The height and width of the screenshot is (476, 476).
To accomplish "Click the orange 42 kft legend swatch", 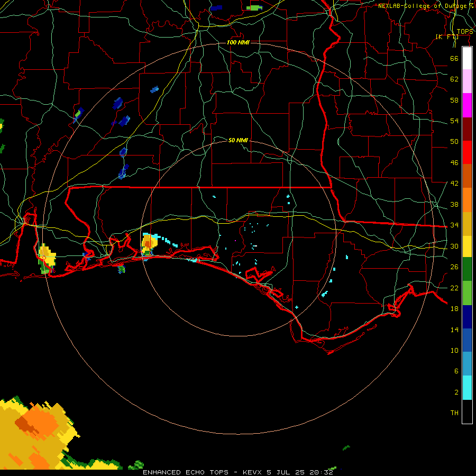I will point(467,200).
